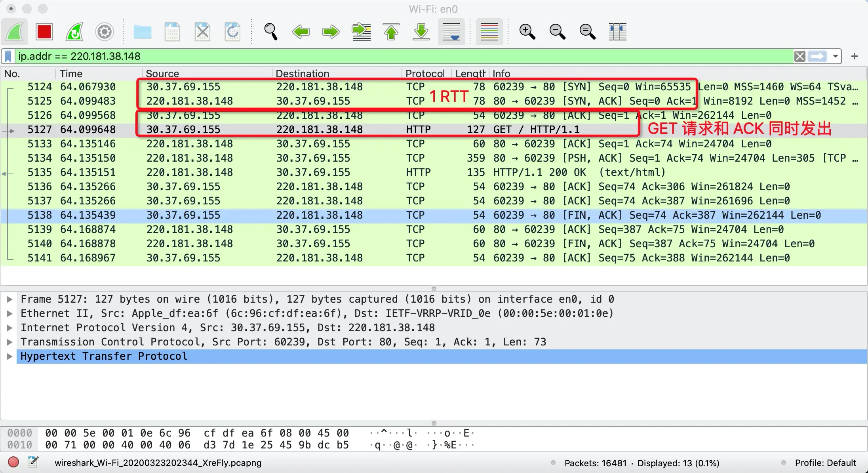Toggle the filter bookmark icon
This screenshot has height=473, width=868.
point(8,56)
